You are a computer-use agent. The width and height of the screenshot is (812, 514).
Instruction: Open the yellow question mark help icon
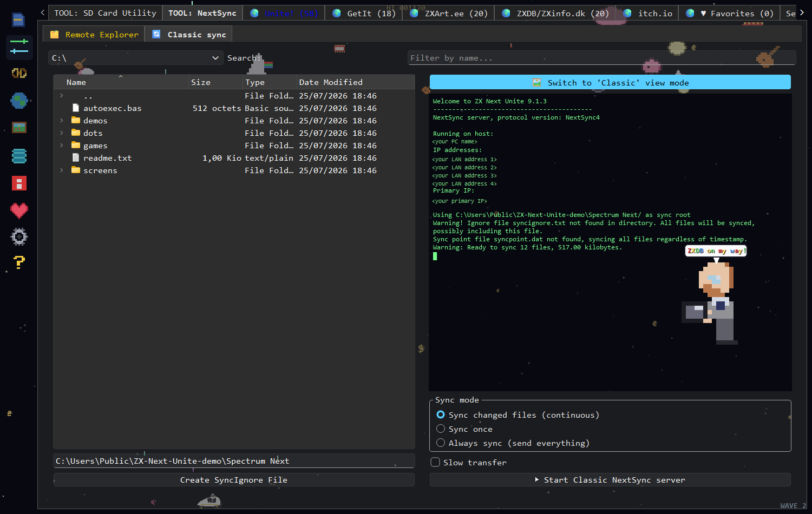(x=19, y=262)
